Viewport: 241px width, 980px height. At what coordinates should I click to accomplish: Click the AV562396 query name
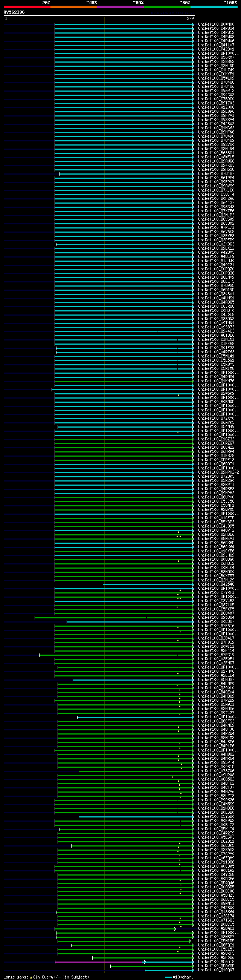(x=14, y=12)
